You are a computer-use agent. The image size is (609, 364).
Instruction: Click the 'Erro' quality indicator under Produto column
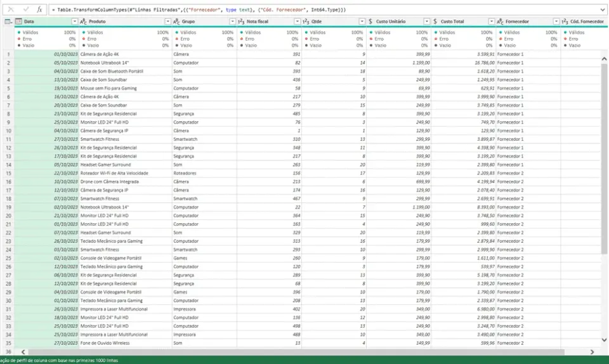pyautogui.click(x=91, y=39)
